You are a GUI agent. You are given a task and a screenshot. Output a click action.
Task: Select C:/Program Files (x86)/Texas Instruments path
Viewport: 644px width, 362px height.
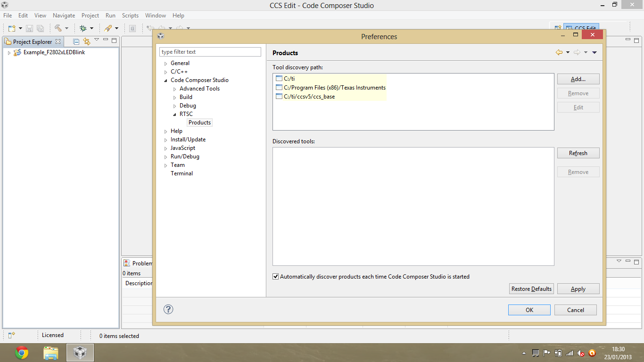(334, 88)
